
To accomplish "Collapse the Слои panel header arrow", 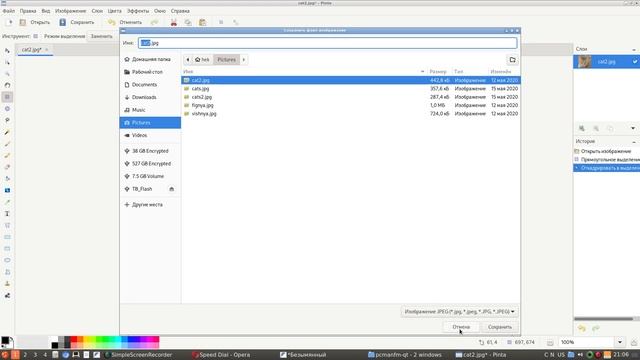I will click(x=634, y=49).
